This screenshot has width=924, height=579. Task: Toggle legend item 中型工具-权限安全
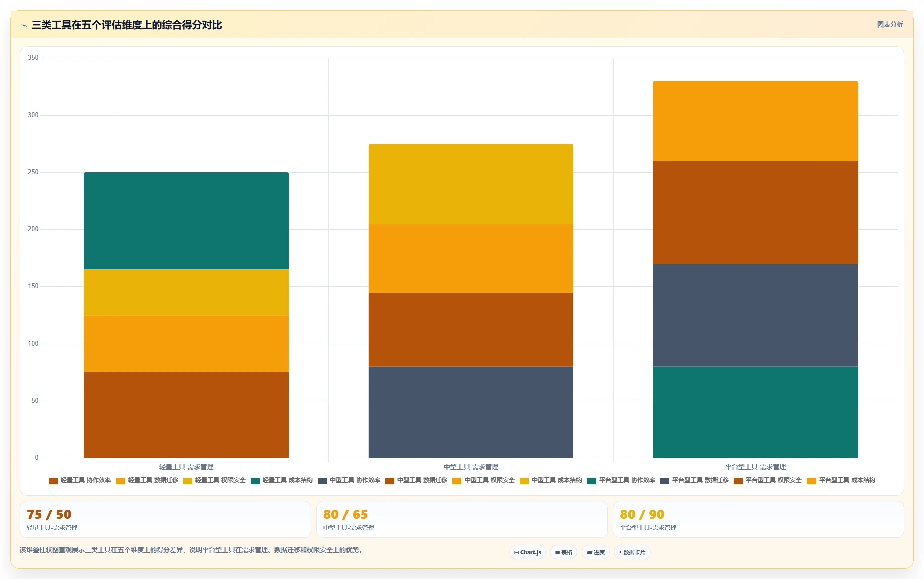point(484,480)
